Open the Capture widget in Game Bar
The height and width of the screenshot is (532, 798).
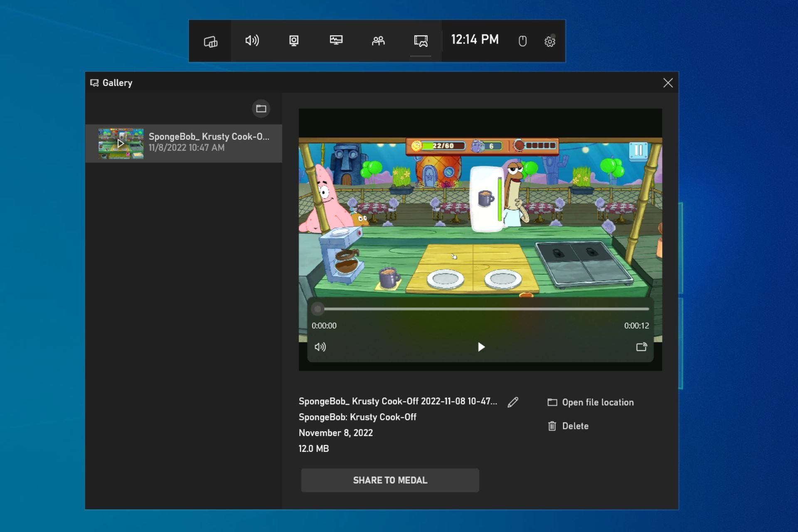294,41
